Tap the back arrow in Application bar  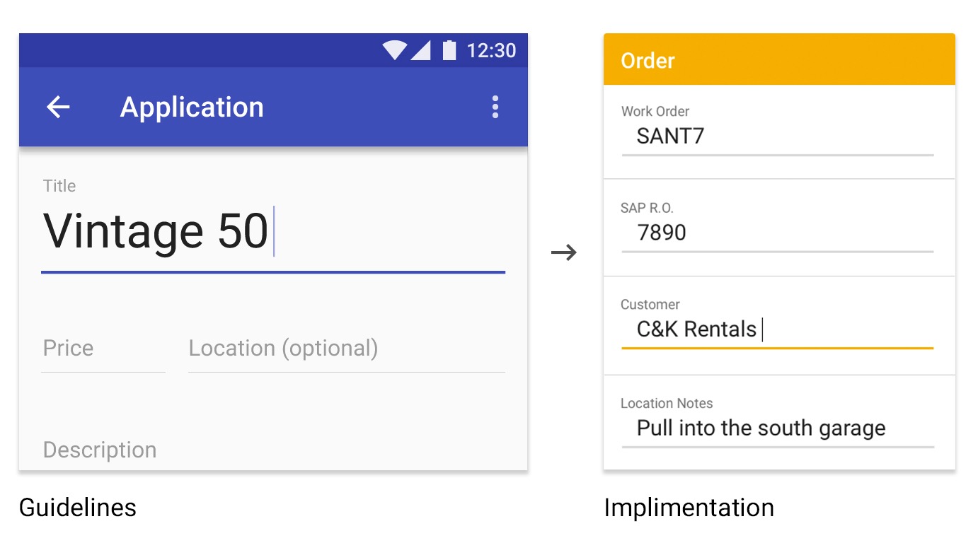pyautogui.click(x=58, y=107)
